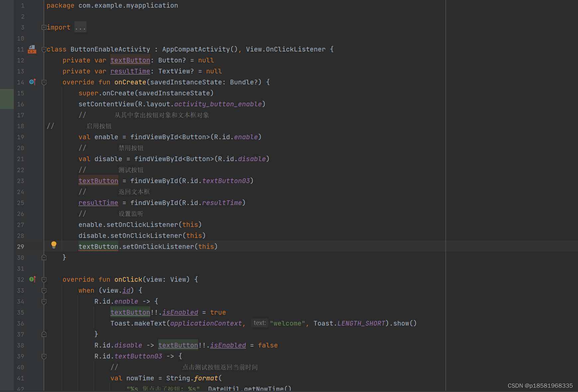Collapse the R.id.enable branch fold arrow on line 34
This screenshot has height=392, width=578.
(44, 301)
